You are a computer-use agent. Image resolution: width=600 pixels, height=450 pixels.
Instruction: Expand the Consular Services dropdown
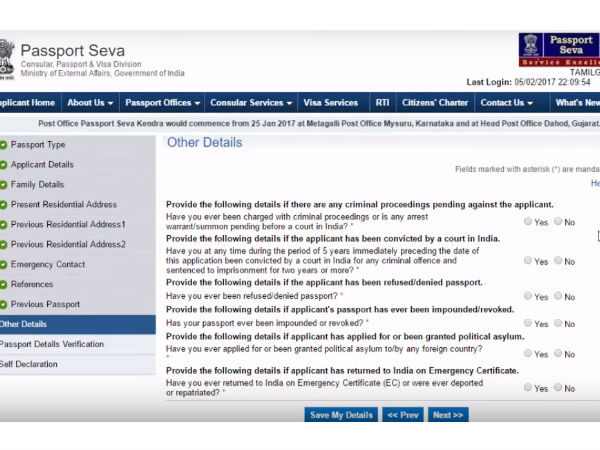(x=253, y=103)
